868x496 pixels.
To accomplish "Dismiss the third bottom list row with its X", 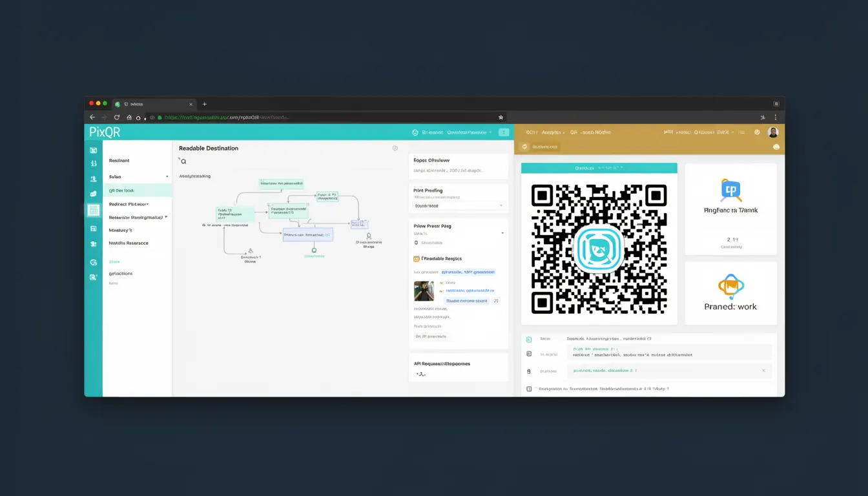I will [763, 371].
